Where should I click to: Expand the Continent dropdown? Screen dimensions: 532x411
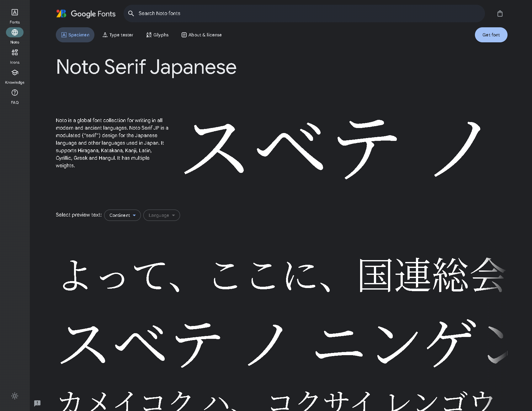point(122,215)
